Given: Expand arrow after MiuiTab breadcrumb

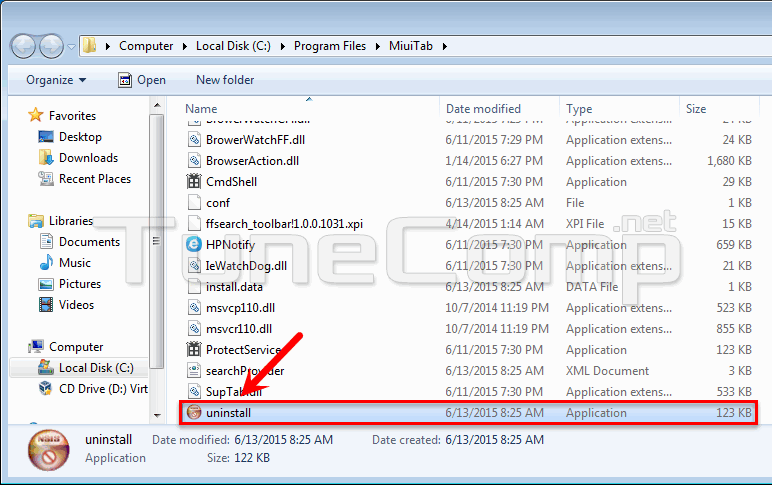Looking at the screenshot, I should 445,46.
